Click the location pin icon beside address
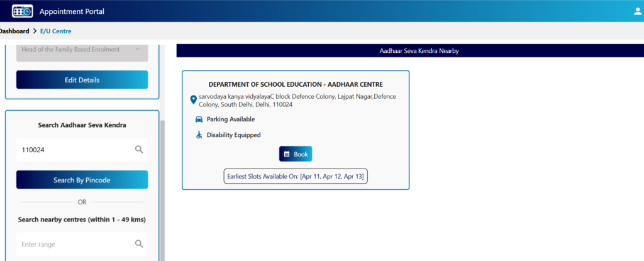The height and width of the screenshot is (261, 644). pyautogui.click(x=194, y=100)
